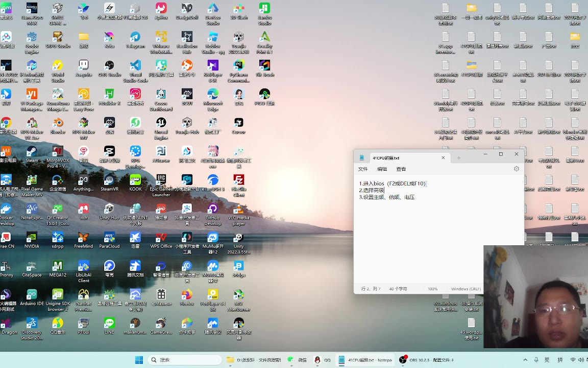This screenshot has height=368, width=588.
Task: Launch FileZilla Client icon
Action: click(238, 186)
